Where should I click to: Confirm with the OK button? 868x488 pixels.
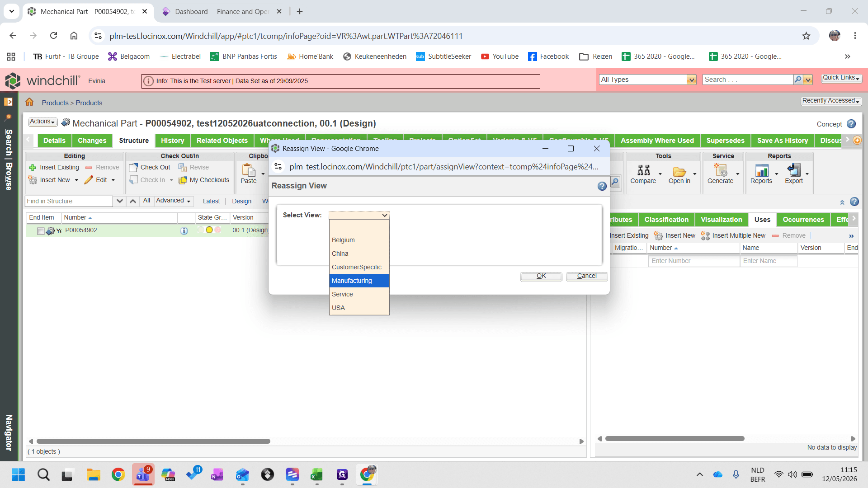click(x=541, y=276)
